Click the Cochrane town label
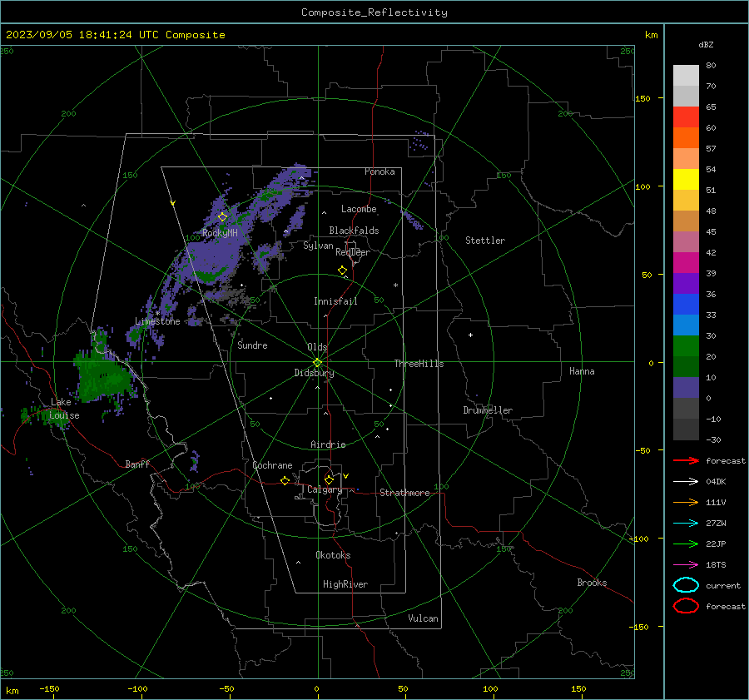 coord(272,465)
